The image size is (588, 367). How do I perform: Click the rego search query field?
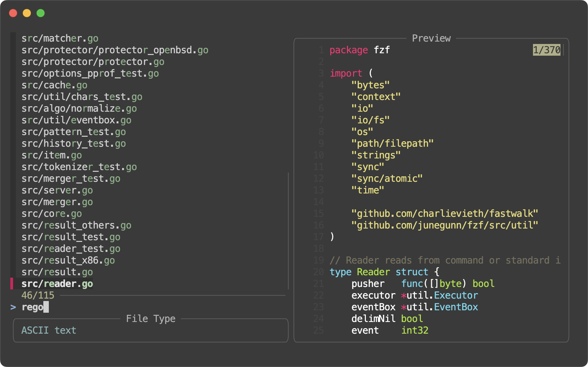[x=33, y=307]
